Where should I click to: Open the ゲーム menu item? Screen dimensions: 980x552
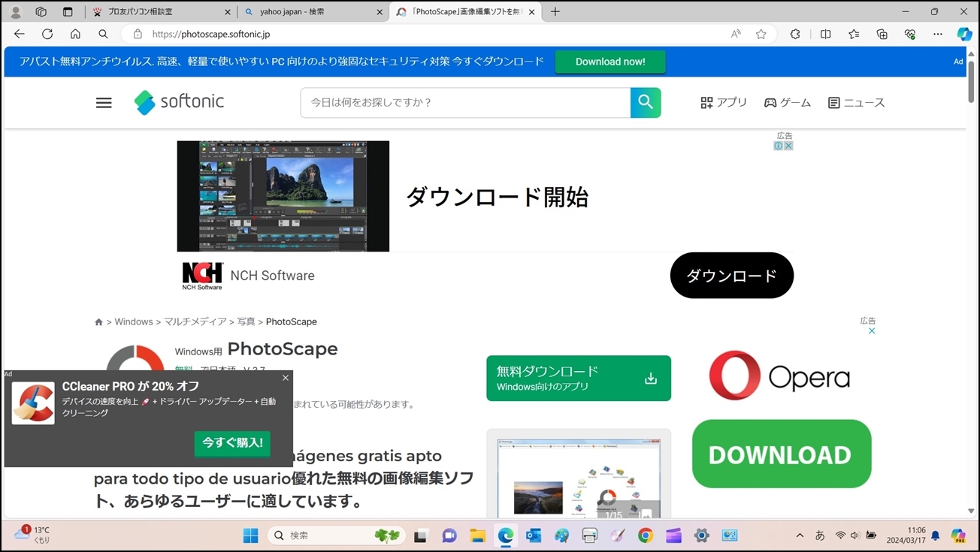tap(788, 103)
